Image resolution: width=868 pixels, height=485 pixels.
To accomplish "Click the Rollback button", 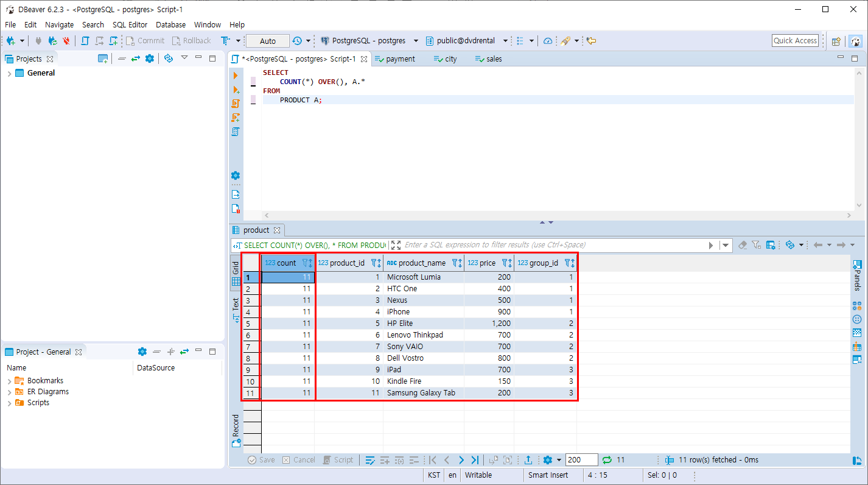I will (192, 41).
